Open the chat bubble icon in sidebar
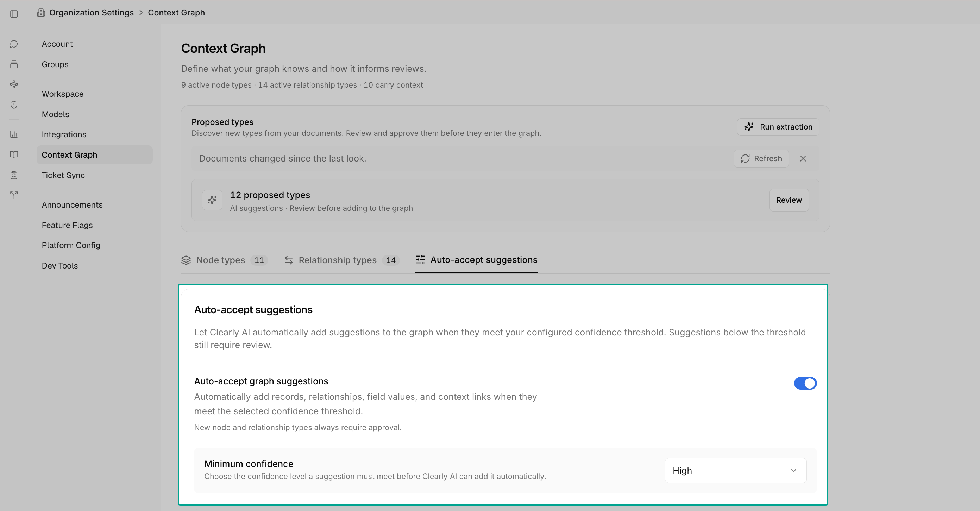 click(x=14, y=44)
